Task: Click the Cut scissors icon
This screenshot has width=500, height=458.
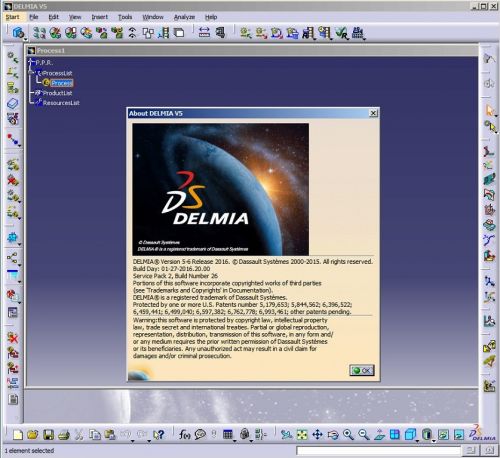Action: click(x=79, y=434)
